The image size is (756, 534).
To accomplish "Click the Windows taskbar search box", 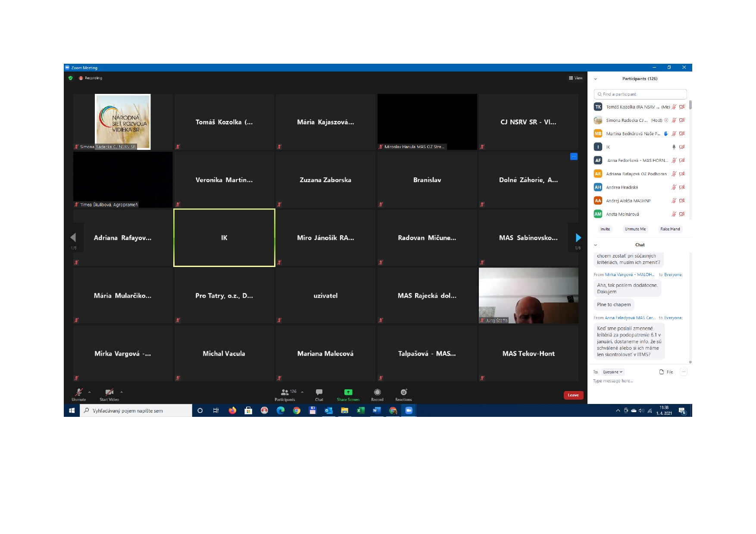I will (136, 410).
